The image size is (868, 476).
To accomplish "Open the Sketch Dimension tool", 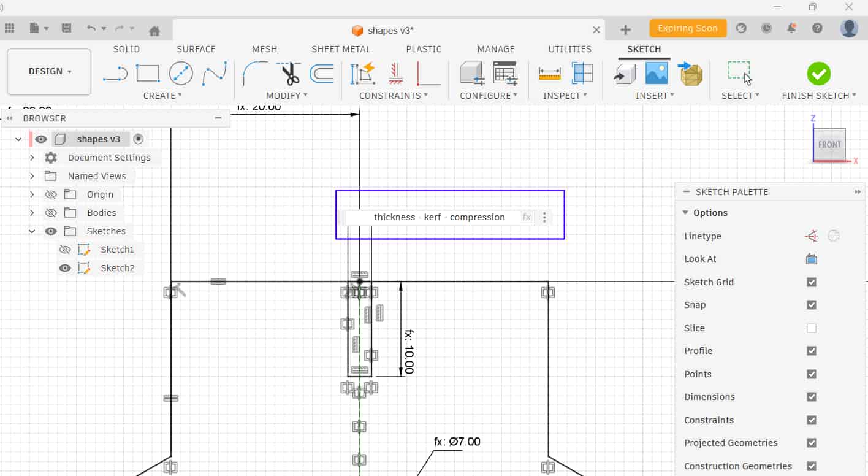I will (363, 74).
